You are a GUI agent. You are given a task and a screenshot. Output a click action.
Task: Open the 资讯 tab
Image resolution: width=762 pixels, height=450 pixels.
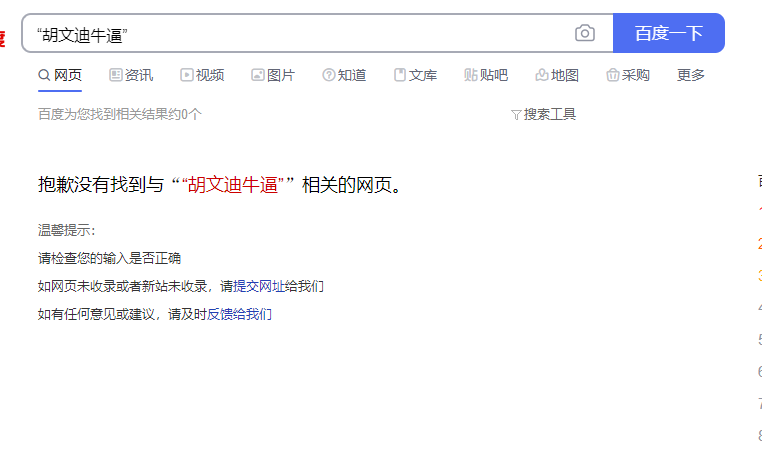pos(131,75)
